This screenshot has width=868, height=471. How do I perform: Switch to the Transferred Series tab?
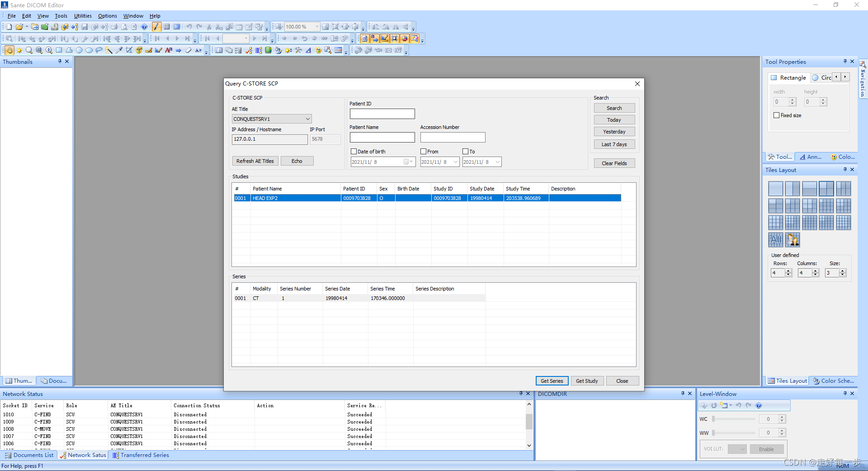(x=141, y=455)
